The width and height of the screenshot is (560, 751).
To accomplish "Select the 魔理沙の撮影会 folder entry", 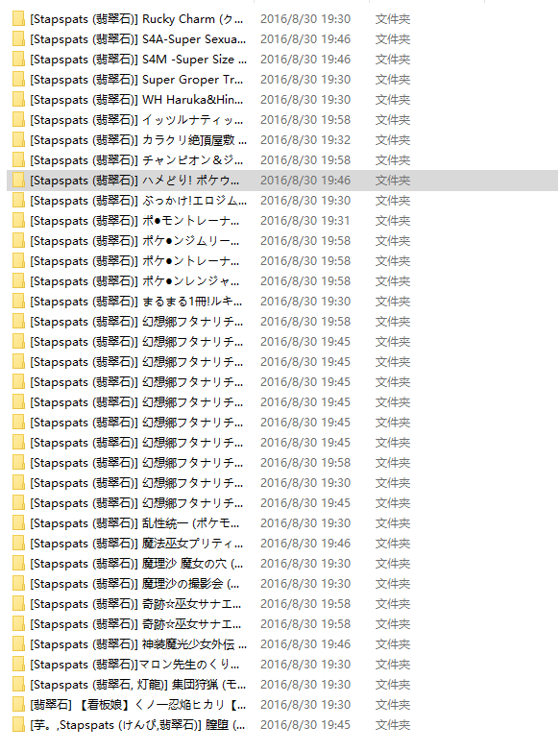I will tap(134, 584).
